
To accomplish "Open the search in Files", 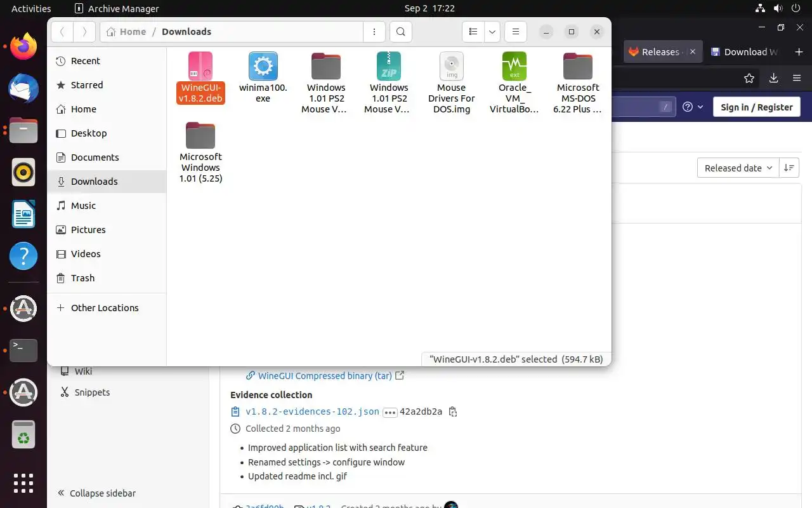I will tap(400, 32).
